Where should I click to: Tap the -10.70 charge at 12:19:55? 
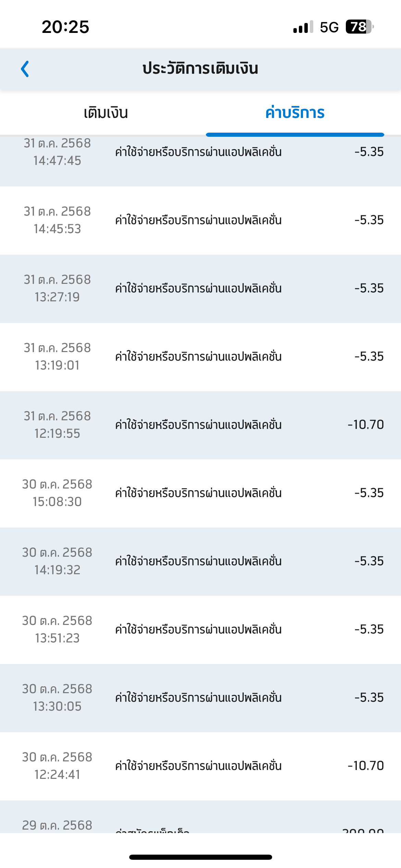coord(365,425)
